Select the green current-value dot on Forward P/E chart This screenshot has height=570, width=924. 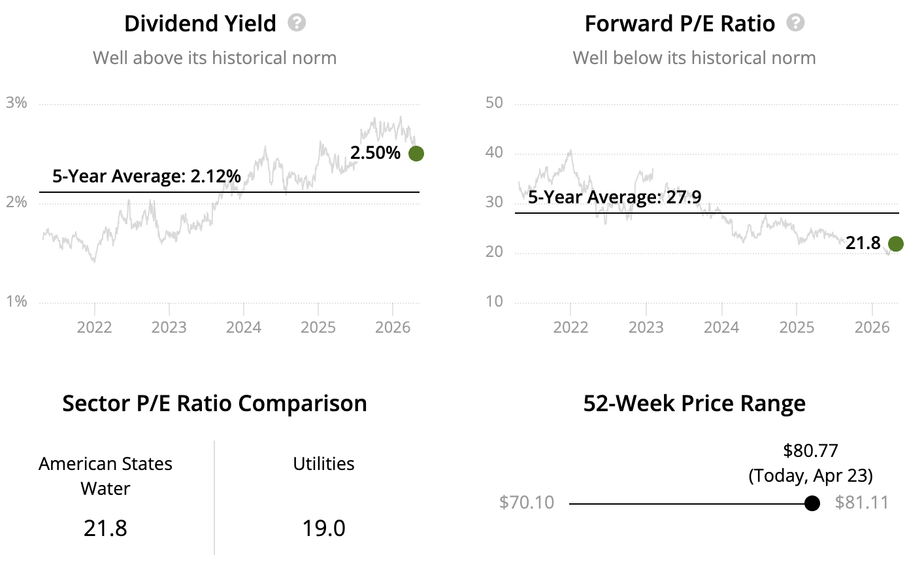coord(896,244)
